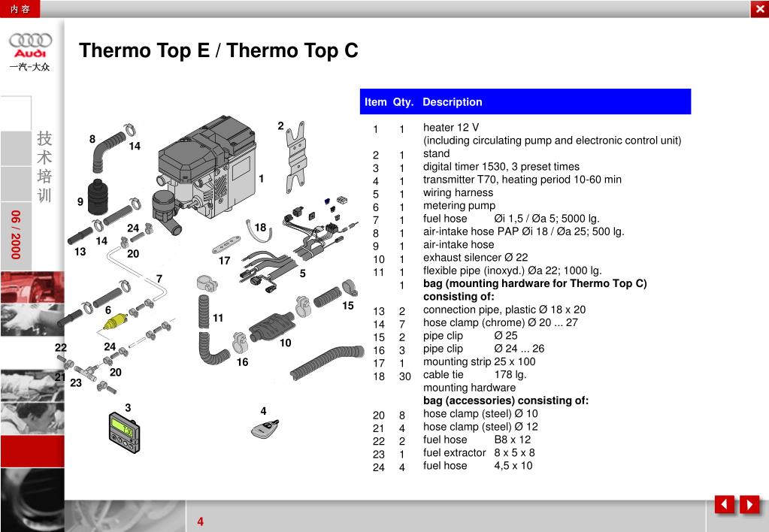Click 'mounting strip 25 x 100' text
Image resolution: width=769 pixels, height=532 pixels.
coord(479,362)
